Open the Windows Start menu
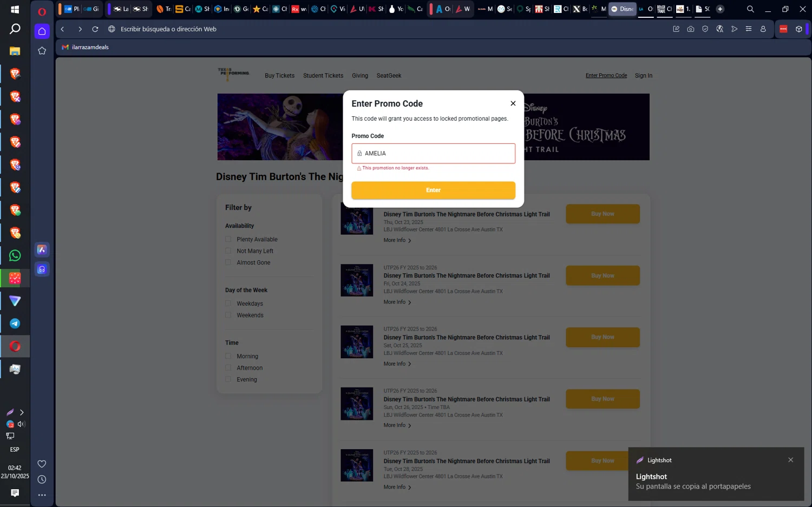 click(15, 10)
